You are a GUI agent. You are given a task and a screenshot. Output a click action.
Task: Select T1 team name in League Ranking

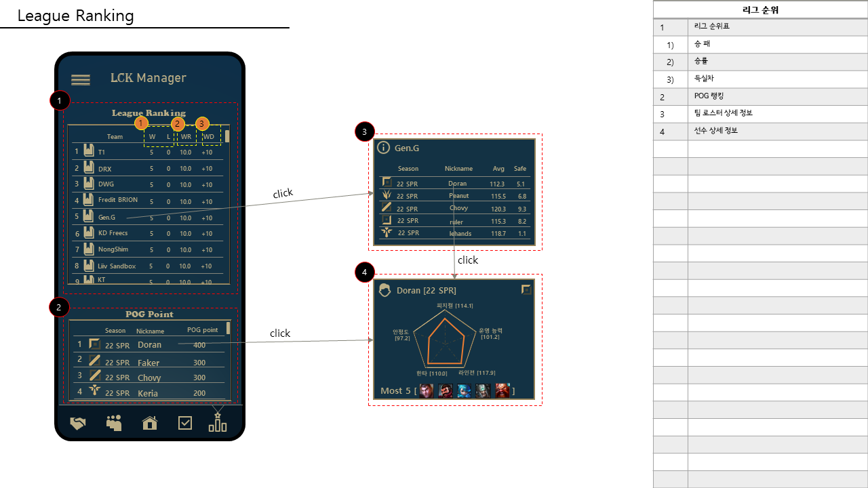point(102,152)
